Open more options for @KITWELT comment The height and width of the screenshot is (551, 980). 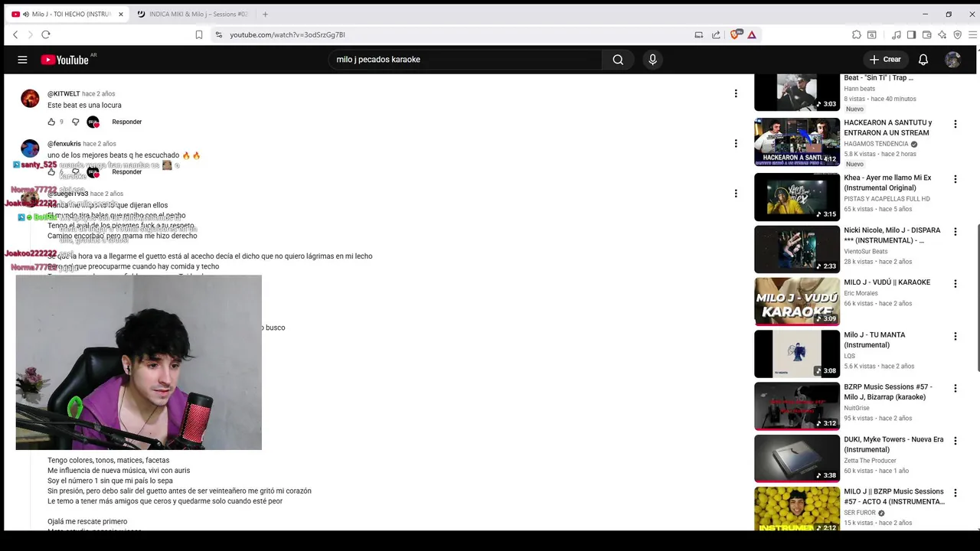[x=736, y=93]
